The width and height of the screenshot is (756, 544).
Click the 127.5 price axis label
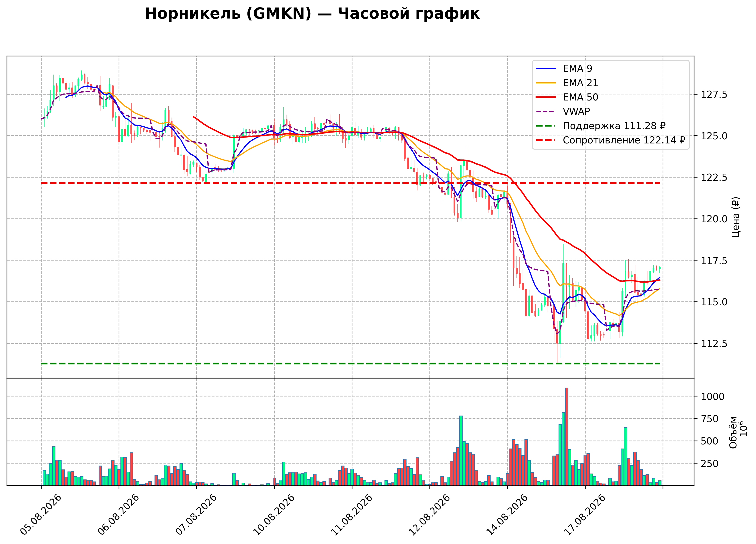(714, 94)
